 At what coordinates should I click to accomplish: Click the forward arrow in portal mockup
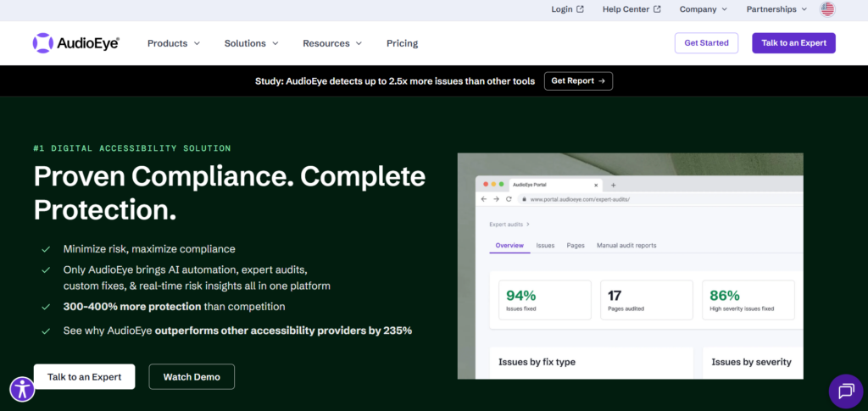tap(496, 199)
